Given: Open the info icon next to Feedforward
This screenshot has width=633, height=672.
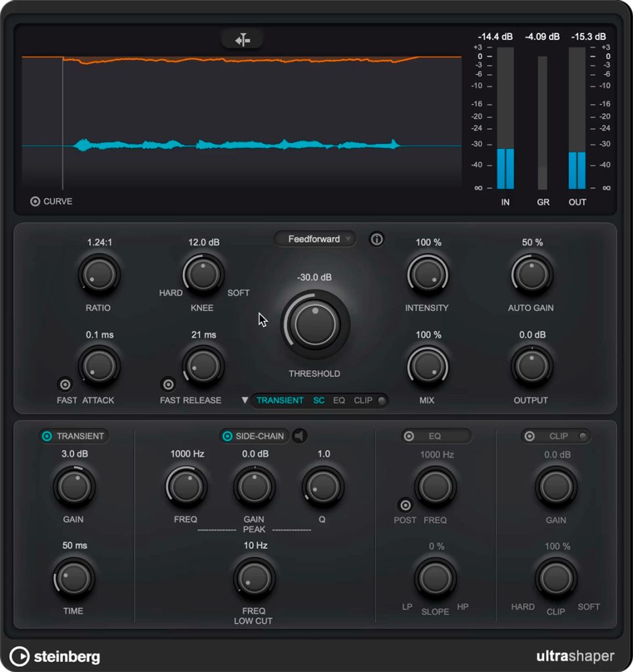Looking at the screenshot, I should point(377,240).
